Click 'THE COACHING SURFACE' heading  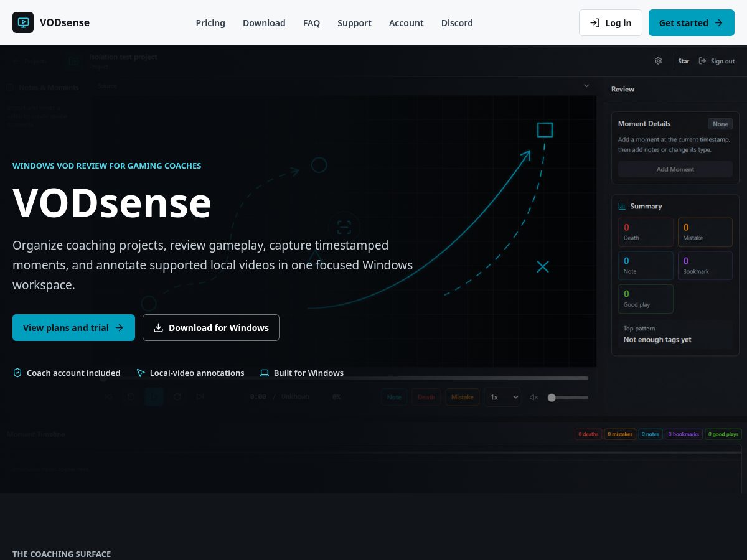point(62,554)
